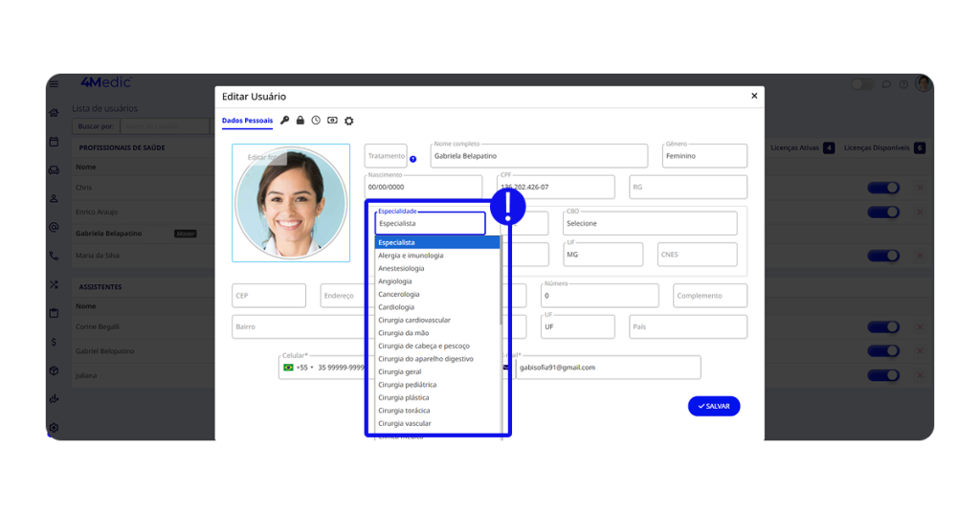
Task: Toggle the active switch for Juliana
Action: tap(882, 375)
